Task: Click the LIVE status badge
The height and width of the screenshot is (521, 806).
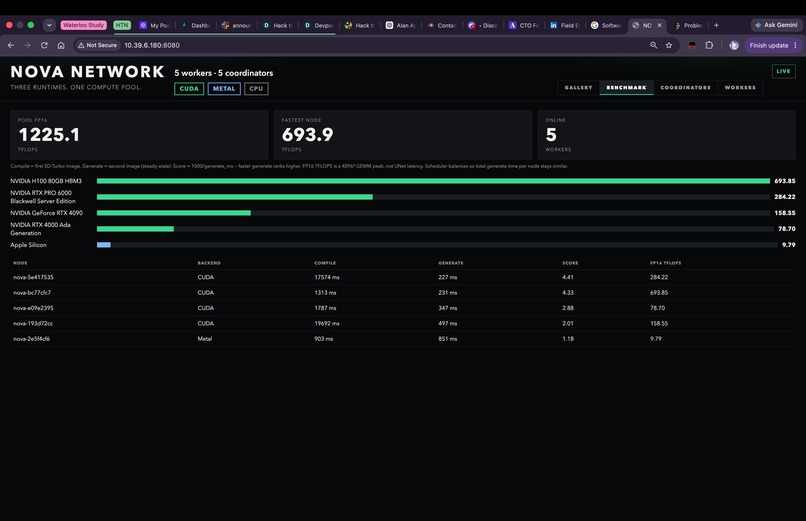Action: click(x=783, y=71)
